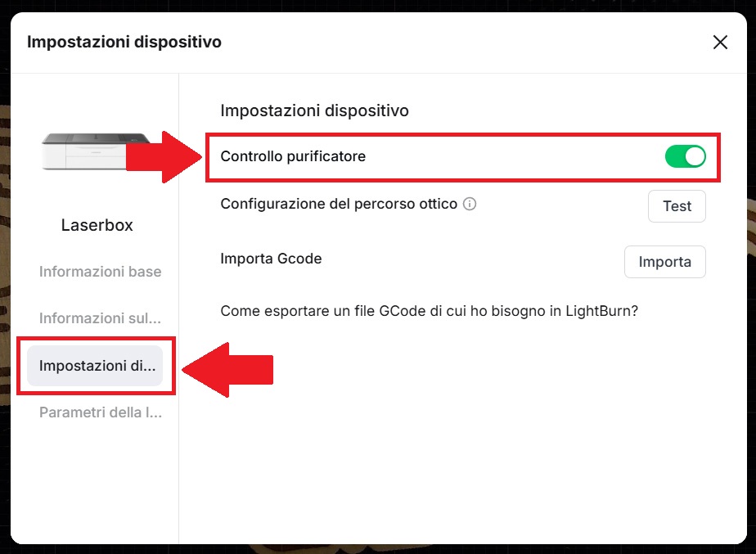Click the Laserbox device name label
Screen dimensions: 756x554
tap(97, 225)
